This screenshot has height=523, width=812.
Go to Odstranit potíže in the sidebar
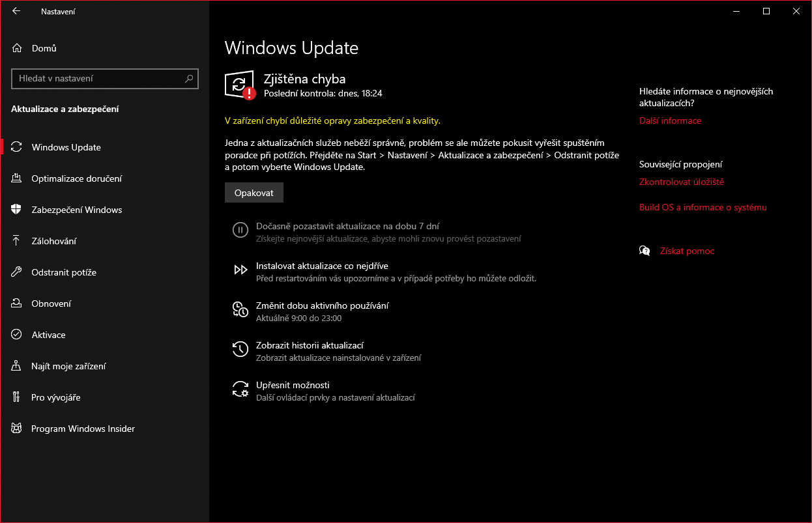tap(64, 272)
